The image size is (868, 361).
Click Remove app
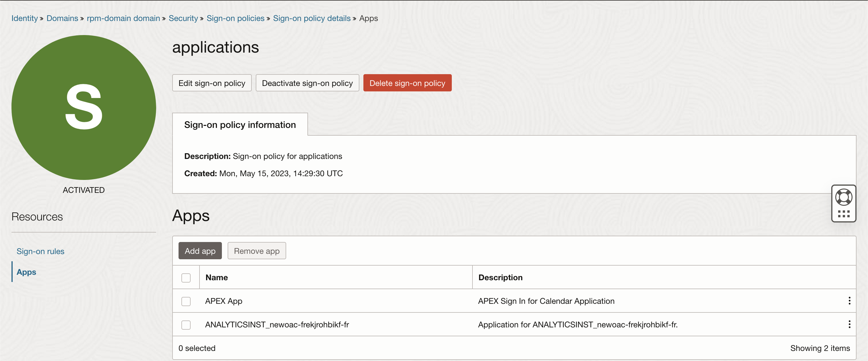(256, 251)
